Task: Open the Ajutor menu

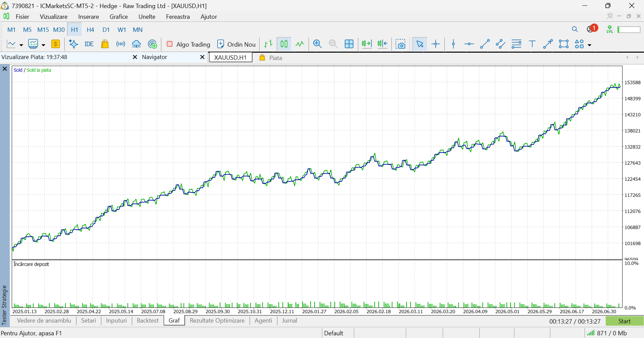Action: pyautogui.click(x=209, y=17)
